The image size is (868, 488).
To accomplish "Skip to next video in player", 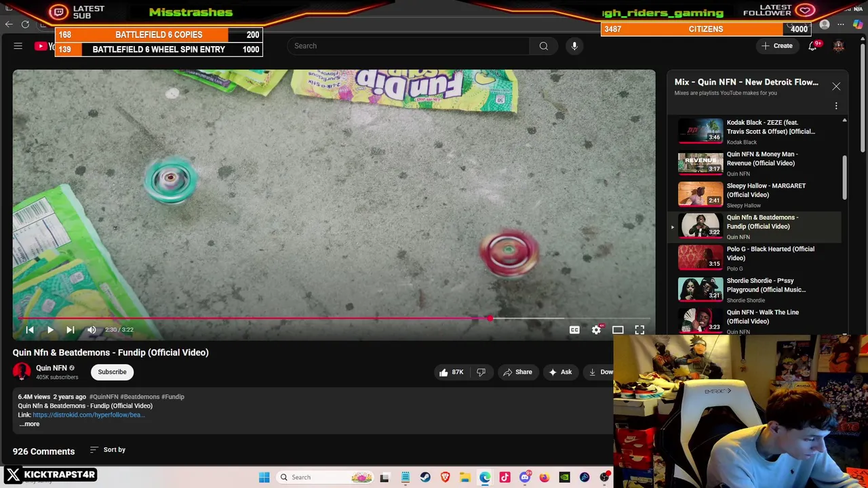I will [71, 330].
